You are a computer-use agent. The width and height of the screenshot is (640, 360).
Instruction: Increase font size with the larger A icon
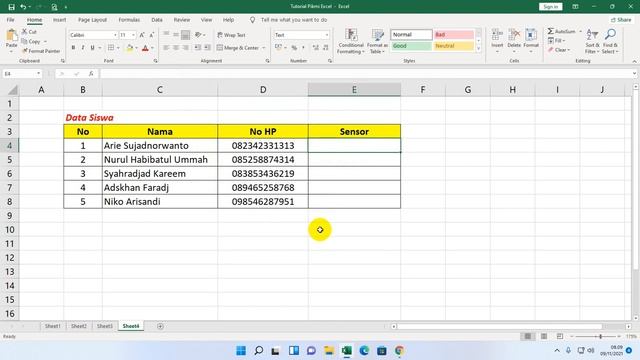(142, 35)
